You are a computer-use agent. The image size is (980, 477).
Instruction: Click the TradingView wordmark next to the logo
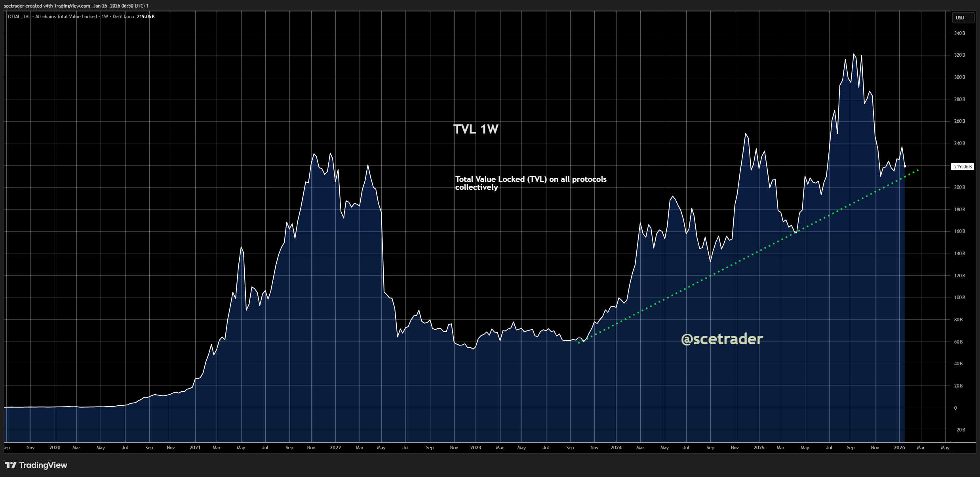coord(44,465)
